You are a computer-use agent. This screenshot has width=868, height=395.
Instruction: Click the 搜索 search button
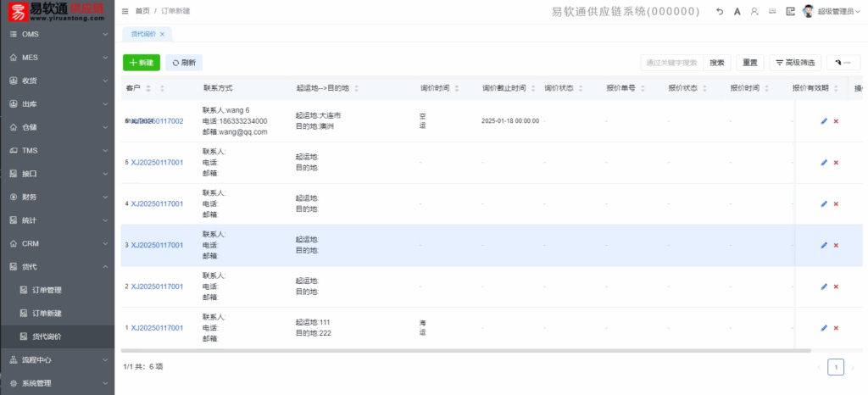tap(717, 63)
